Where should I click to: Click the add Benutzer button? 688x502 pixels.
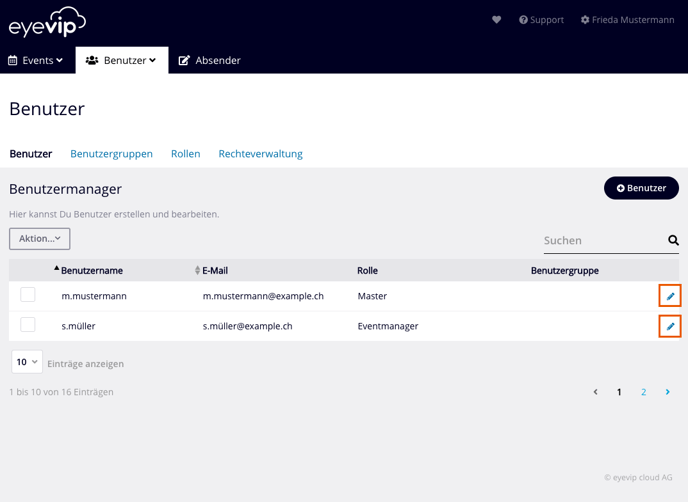tap(641, 188)
